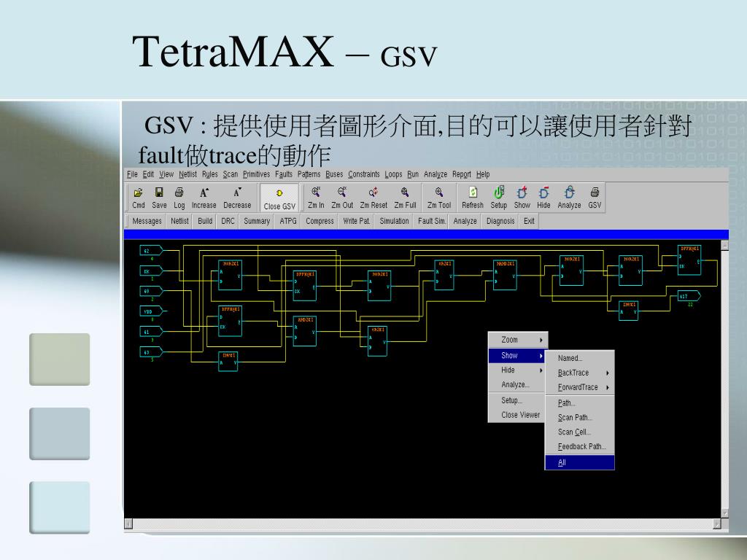Select Named... in the Show submenu
The image size is (747, 560).
579,358
